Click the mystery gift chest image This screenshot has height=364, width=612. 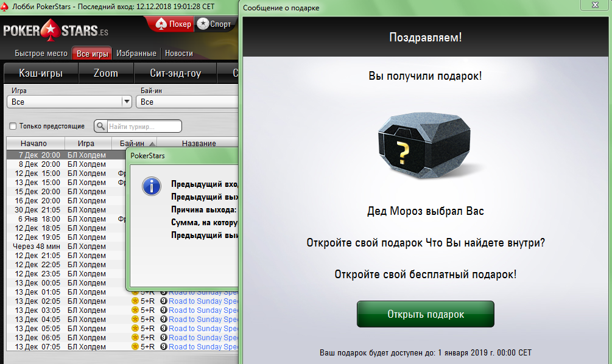(424, 145)
